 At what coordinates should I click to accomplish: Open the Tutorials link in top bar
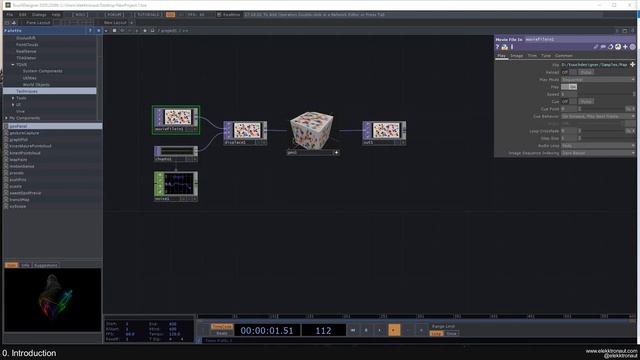tap(148, 15)
